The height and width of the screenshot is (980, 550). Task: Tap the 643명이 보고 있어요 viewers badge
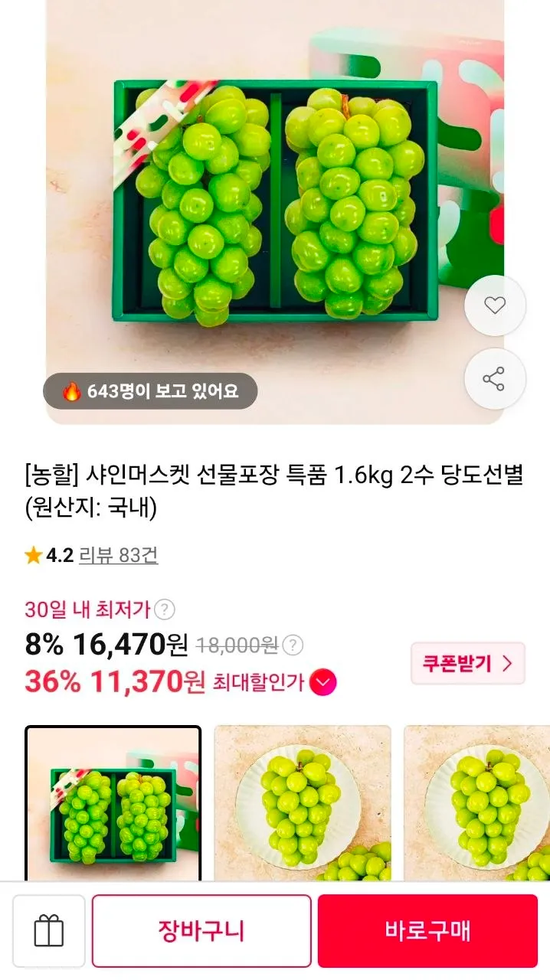coord(150,391)
